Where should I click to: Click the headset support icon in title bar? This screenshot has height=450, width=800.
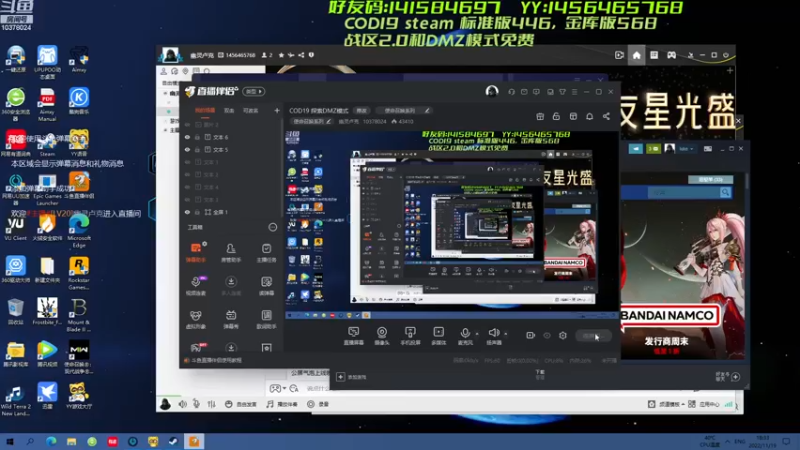(x=511, y=92)
